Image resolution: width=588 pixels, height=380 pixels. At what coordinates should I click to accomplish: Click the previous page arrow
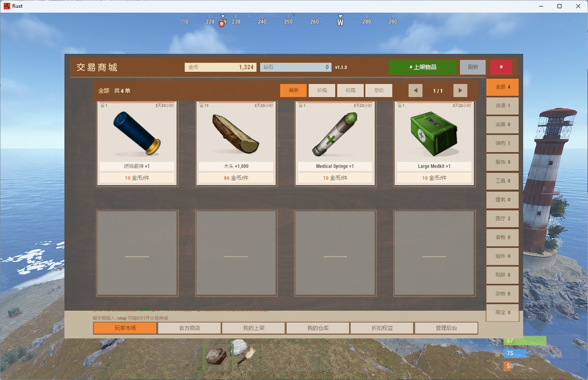click(415, 91)
